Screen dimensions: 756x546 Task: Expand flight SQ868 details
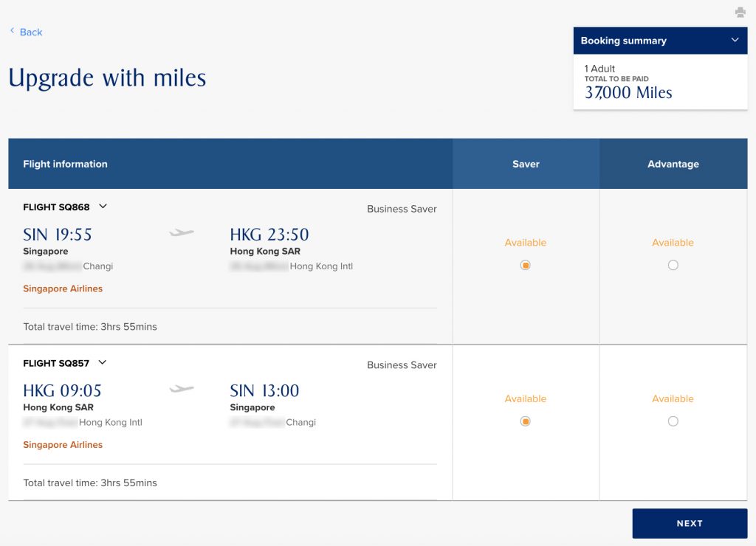[x=101, y=207]
